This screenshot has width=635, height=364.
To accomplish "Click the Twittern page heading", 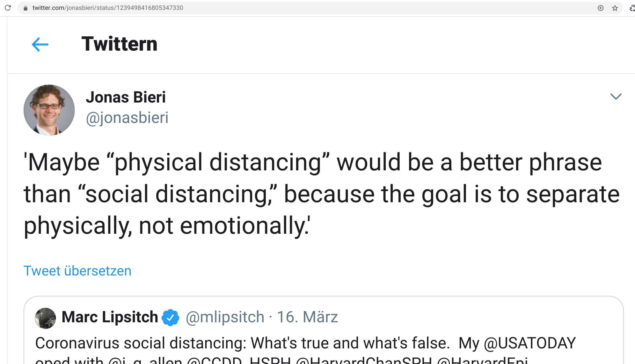I will click(119, 44).
